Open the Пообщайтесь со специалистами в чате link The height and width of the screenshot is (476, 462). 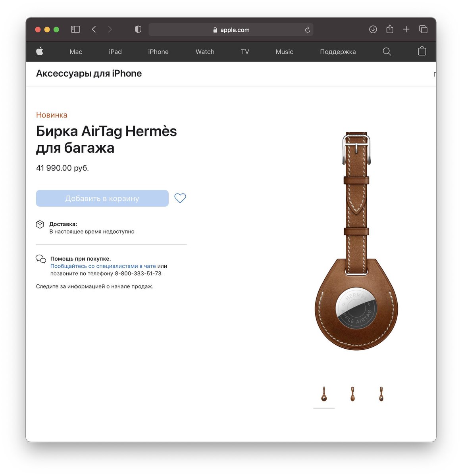click(x=103, y=266)
